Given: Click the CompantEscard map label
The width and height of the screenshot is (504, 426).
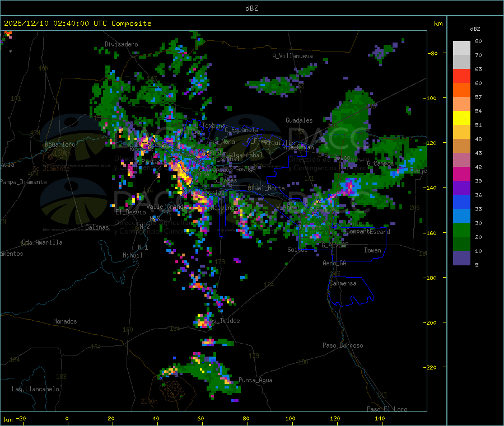Looking at the screenshot, I should 368,231.
